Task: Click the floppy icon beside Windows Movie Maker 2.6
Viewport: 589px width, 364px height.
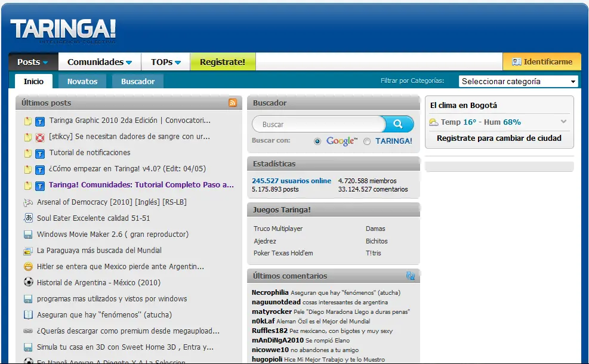Action: point(28,235)
